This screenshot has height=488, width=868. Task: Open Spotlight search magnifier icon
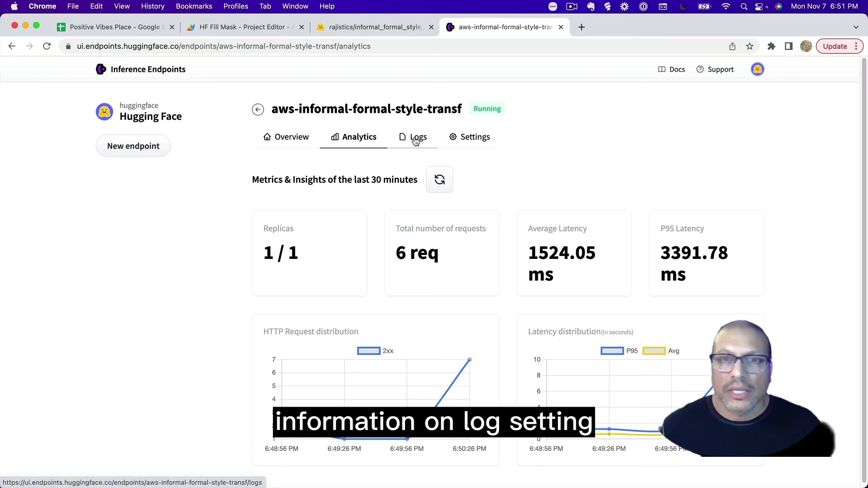[x=744, y=6]
